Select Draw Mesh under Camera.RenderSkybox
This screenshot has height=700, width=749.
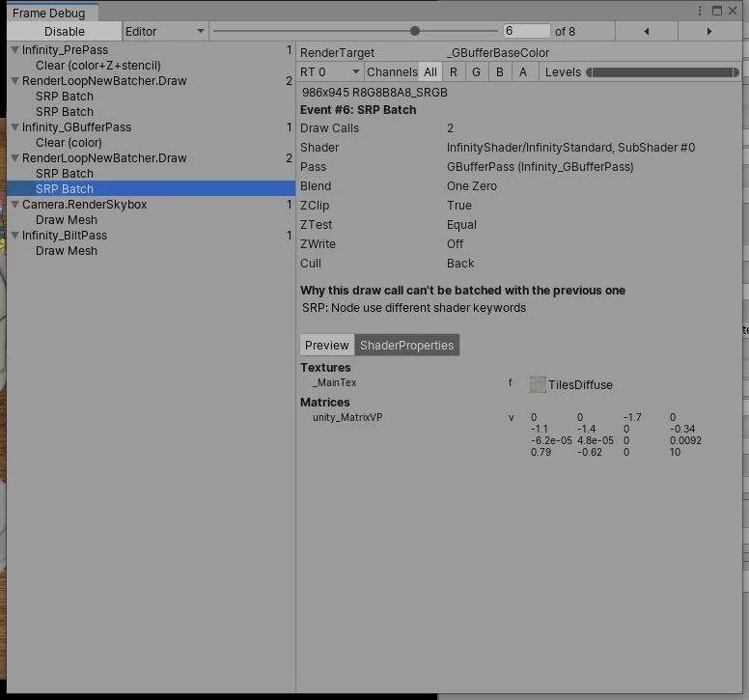click(151, 220)
